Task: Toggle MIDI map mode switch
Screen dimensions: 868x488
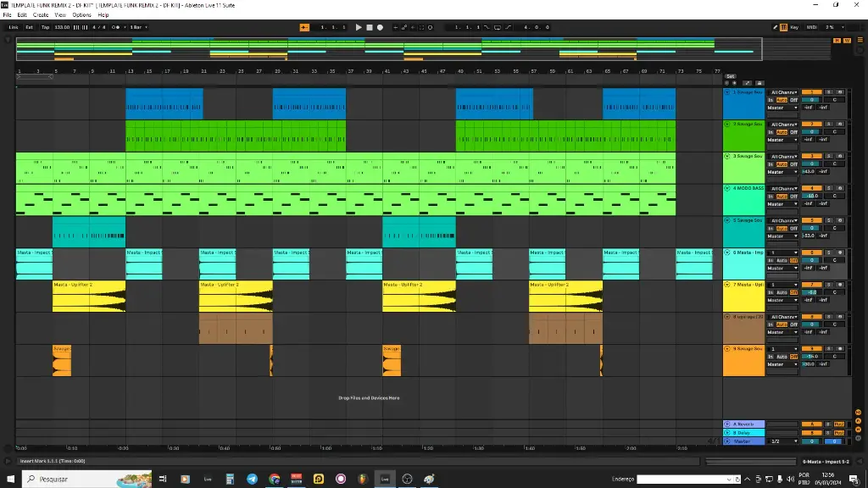Action: pyautogui.click(x=811, y=27)
